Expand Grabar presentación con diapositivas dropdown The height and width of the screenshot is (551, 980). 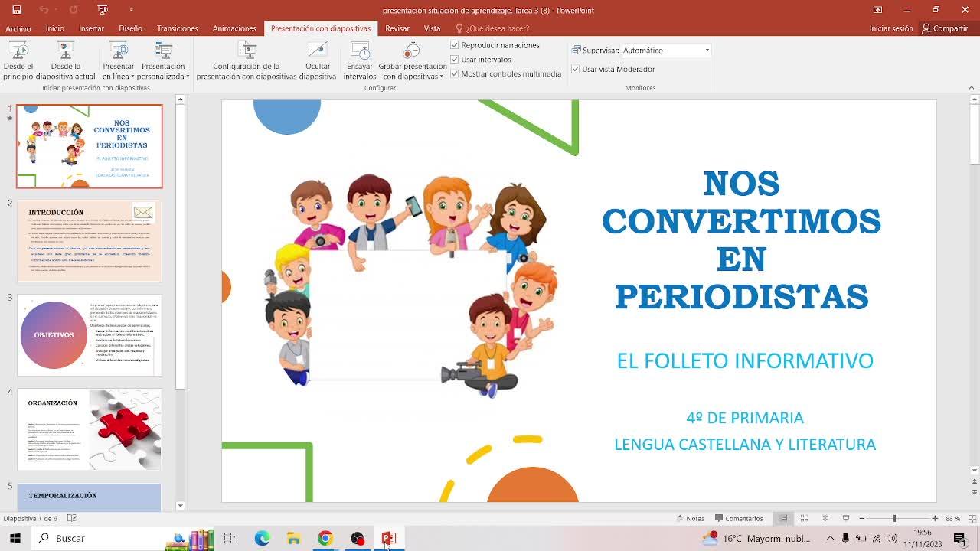pos(413,77)
